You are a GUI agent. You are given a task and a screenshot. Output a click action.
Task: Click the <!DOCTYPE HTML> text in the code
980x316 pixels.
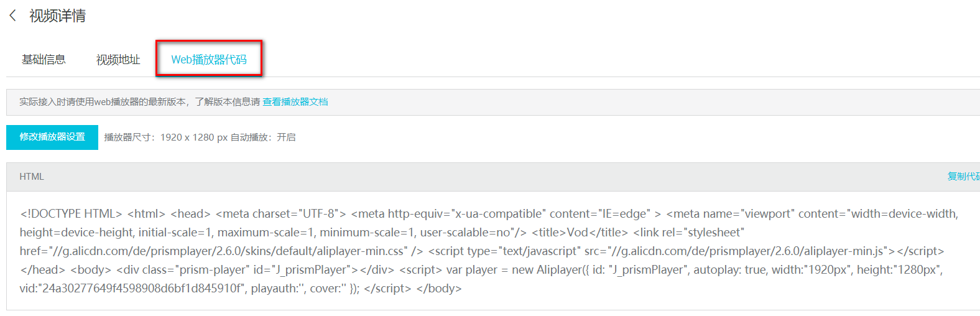71,214
